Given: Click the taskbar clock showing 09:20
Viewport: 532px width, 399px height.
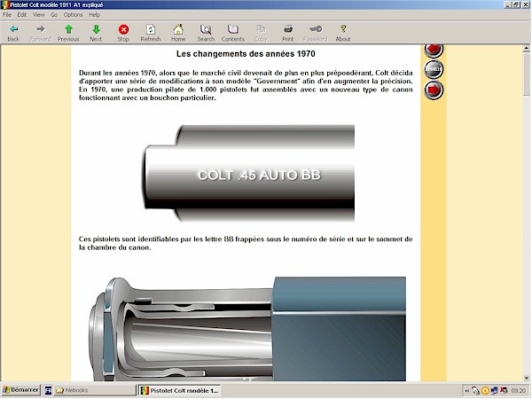Looking at the screenshot, I should [x=518, y=391].
